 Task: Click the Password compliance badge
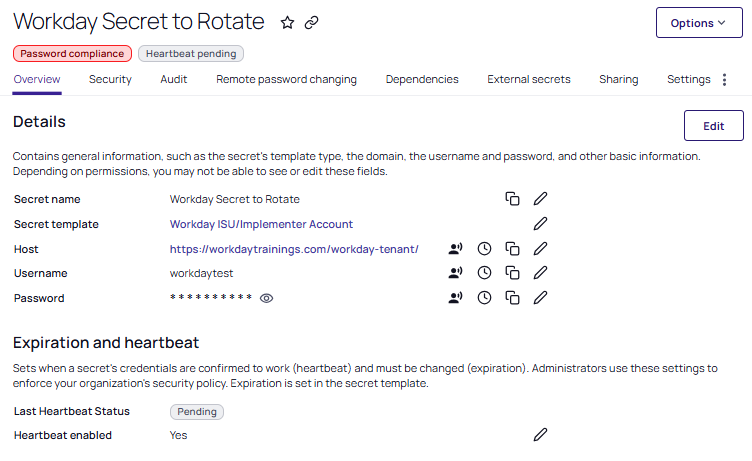point(72,54)
